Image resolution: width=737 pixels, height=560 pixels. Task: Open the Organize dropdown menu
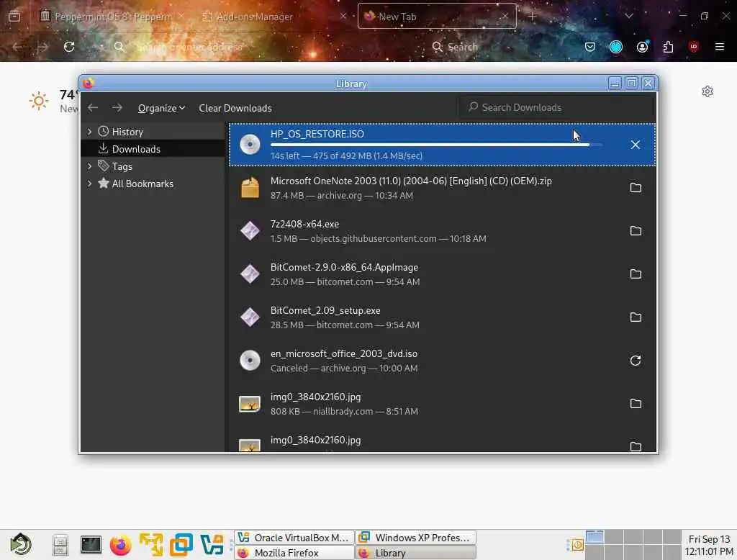pos(160,108)
